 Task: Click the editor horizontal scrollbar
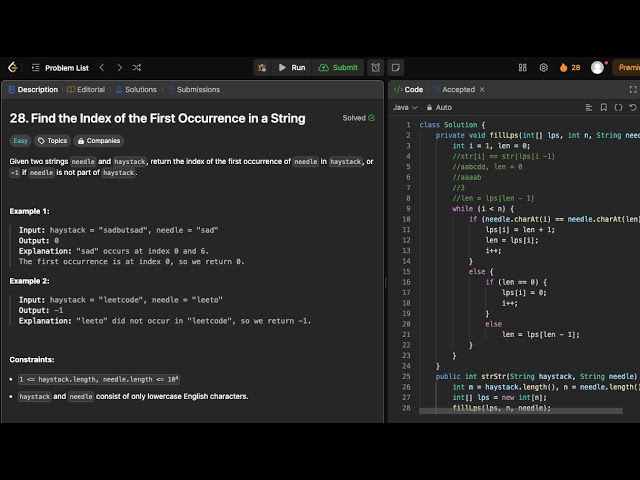click(x=521, y=411)
